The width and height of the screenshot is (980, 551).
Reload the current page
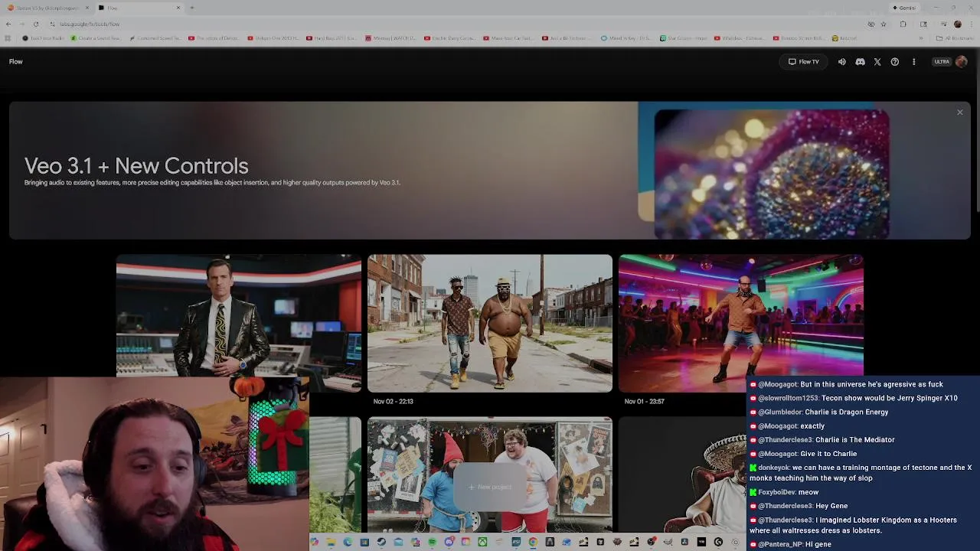click(x=36, y=24)
